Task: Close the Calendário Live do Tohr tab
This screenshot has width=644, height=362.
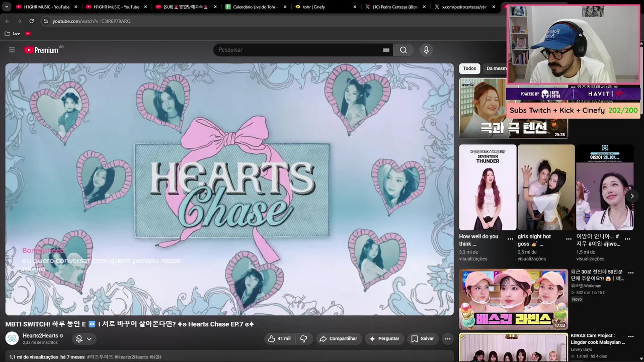Action: click(x=285, y=7)
